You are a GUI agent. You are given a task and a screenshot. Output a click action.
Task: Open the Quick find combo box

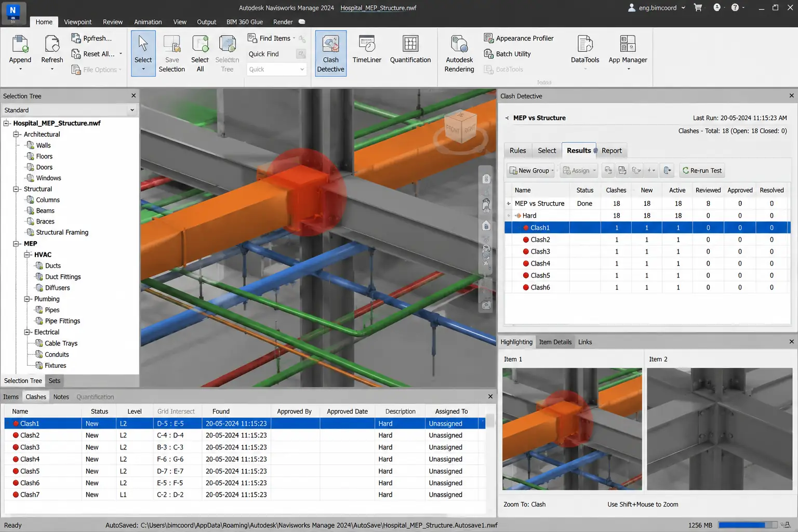[276, 69]
